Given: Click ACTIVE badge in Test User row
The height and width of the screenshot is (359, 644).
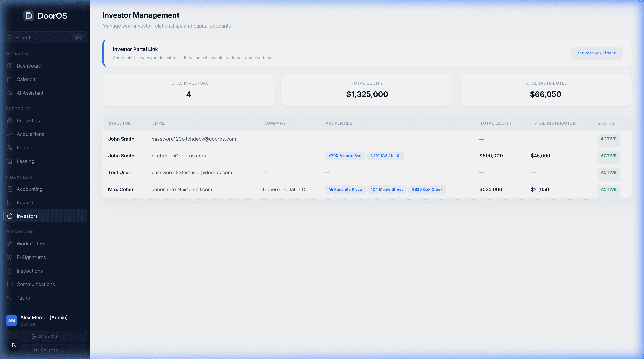Looking at the screenshot, I should coord(608,173).
